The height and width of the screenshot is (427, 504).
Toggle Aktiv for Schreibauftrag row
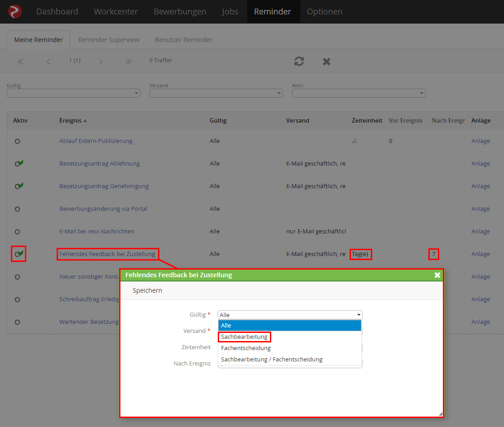(17, 299)
